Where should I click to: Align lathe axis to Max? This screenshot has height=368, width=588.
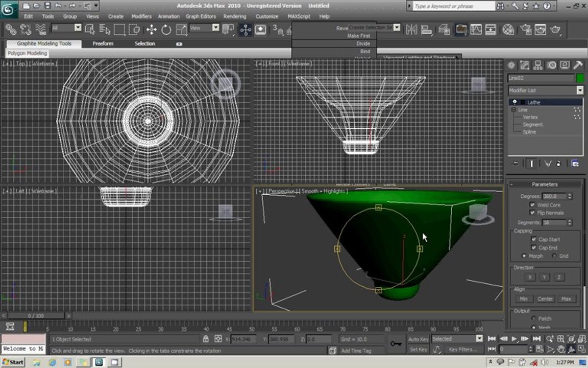pyautogui.click(x=566, y=299)
